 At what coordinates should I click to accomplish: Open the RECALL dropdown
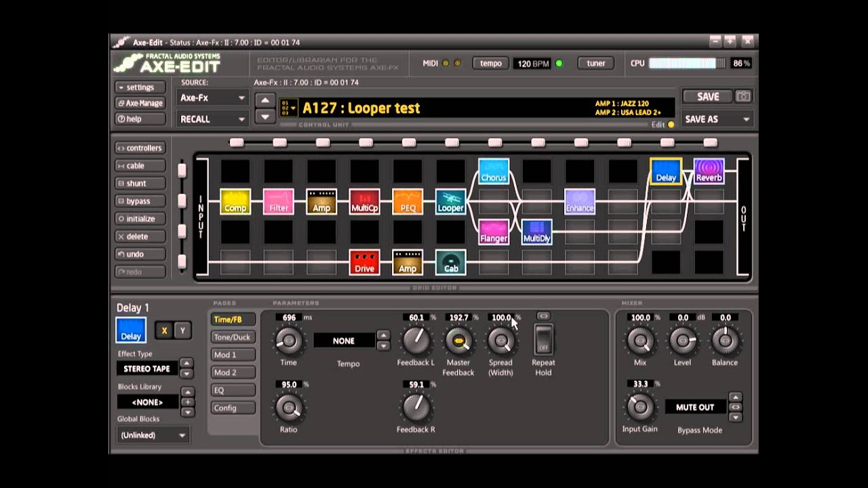(212, 119)
